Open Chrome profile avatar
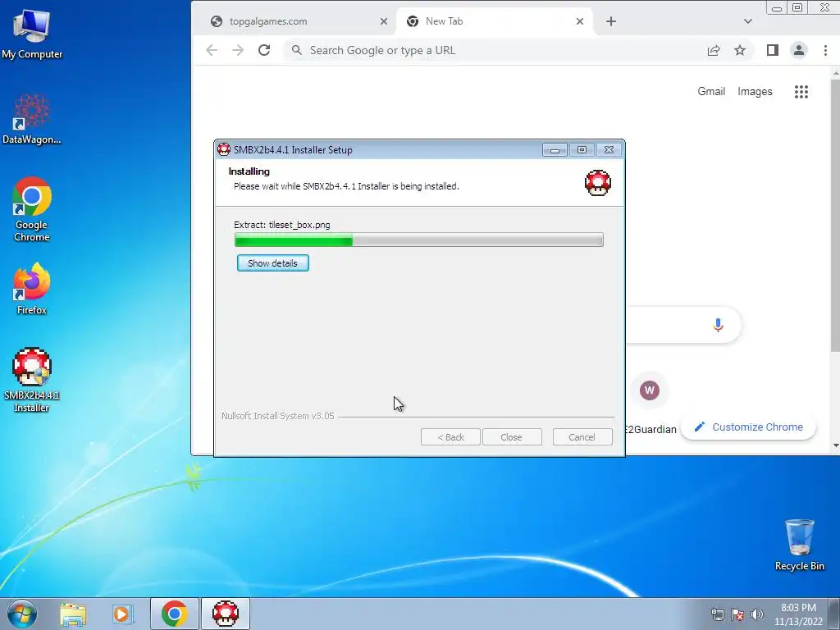 (799, 50)
